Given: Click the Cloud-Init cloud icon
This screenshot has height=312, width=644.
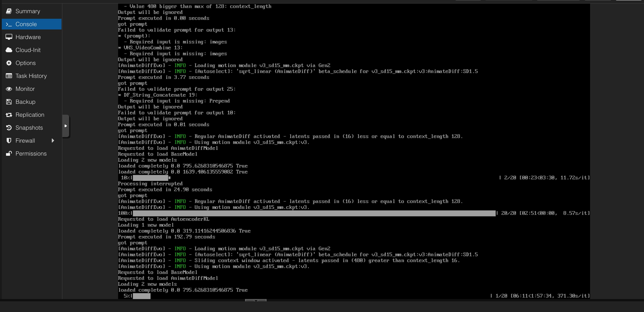Looking at the screenshot, I should (9, 50).
